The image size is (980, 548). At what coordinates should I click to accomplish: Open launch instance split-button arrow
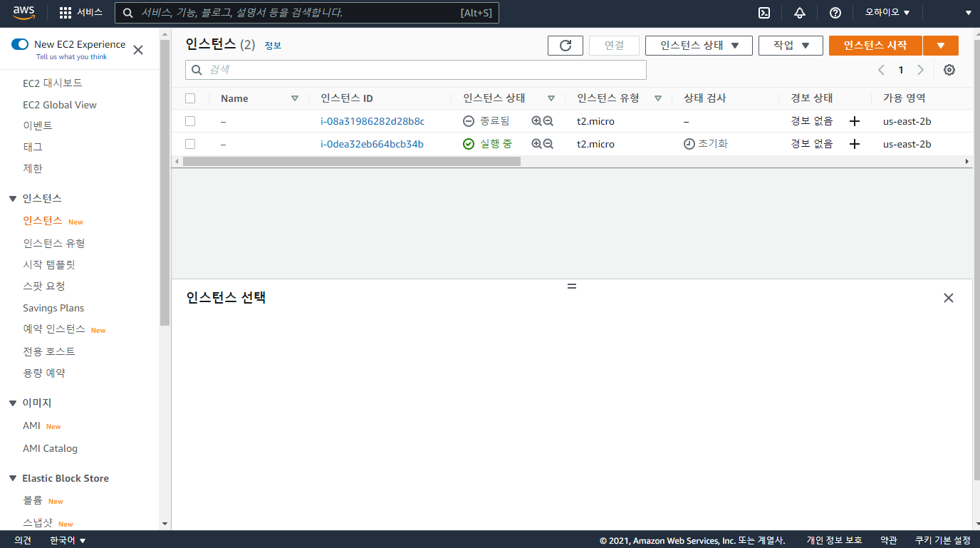pyautogui.click(x=941, y=46)
